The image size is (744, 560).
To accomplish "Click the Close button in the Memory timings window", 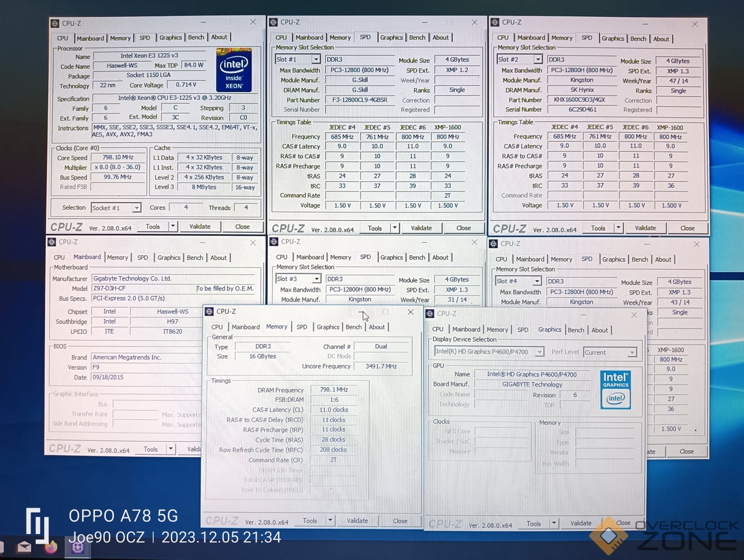I will tap(400, 521).
